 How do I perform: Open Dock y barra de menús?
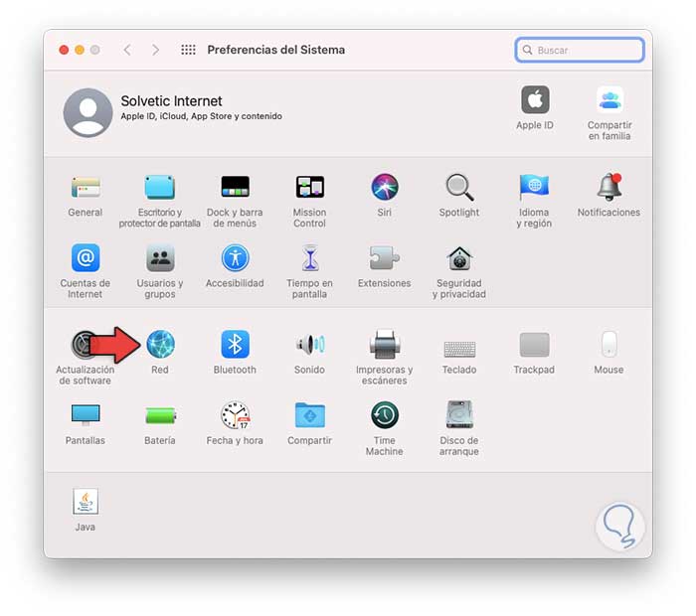(235, 187)
